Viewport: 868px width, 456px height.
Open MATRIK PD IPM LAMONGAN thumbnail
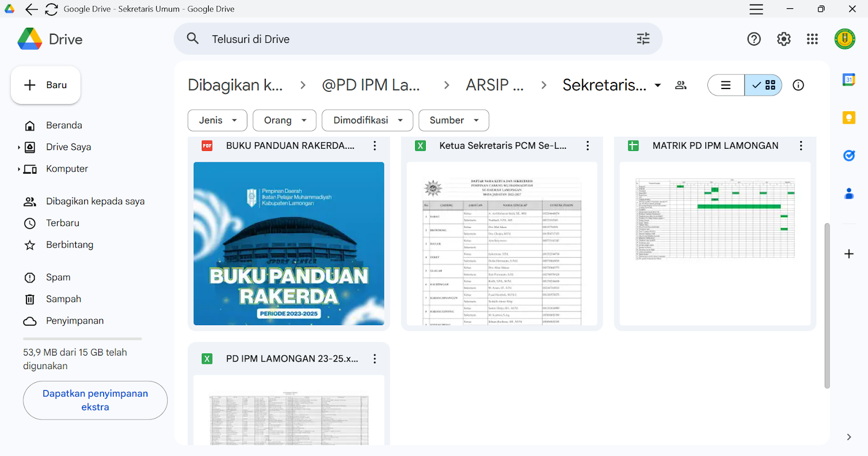click(x=715, y=244)
